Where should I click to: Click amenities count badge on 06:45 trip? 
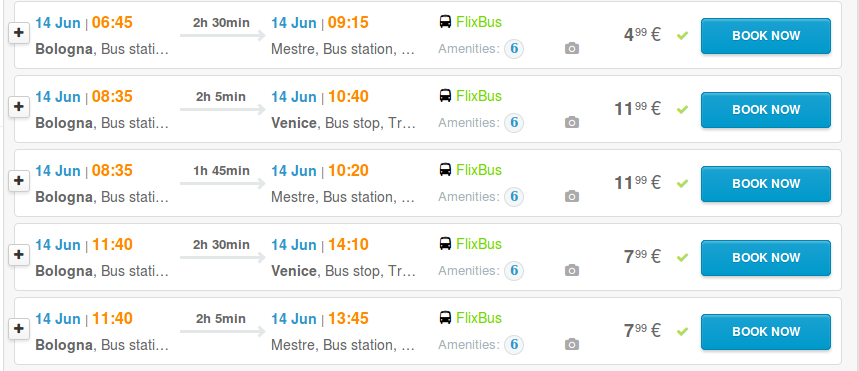pyautogui.click(x=514, y=49)
